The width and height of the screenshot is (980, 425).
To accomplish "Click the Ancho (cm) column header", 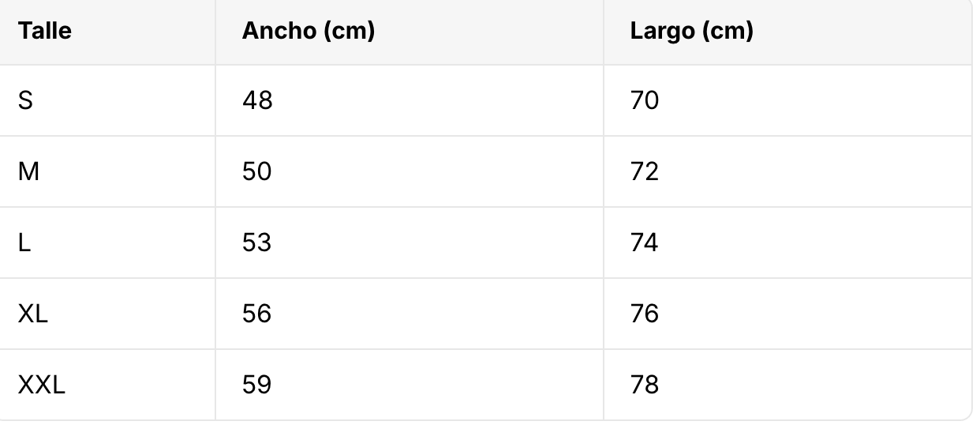I will 309,32.
